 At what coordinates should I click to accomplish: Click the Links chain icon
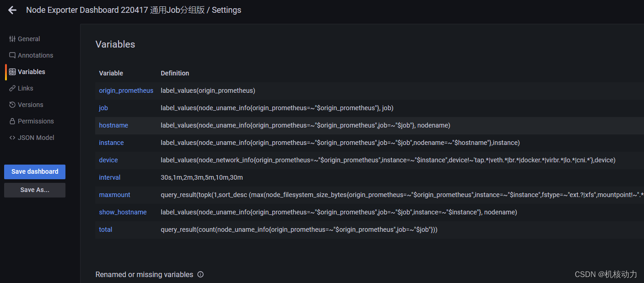pos(12,88)
